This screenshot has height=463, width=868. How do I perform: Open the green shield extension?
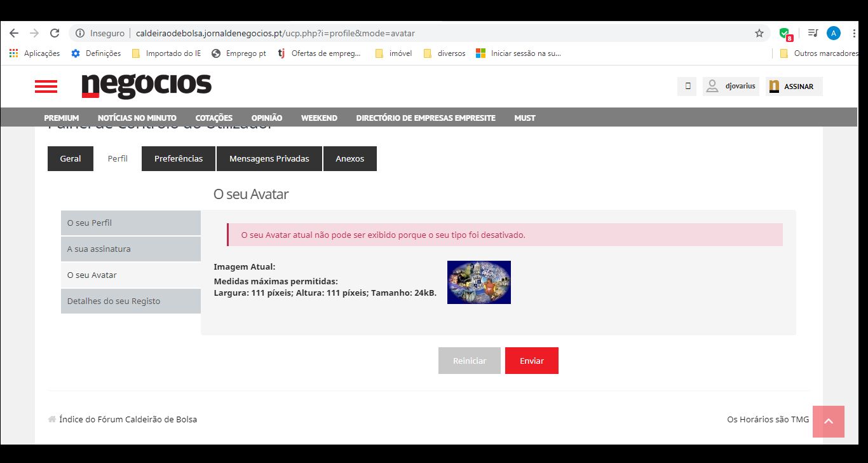(785, 34)
